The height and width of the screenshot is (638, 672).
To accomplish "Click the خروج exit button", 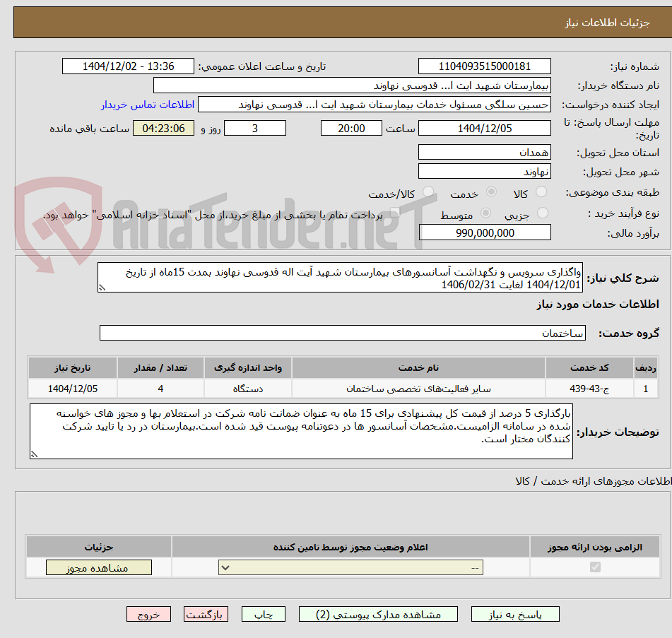I will 148,615.
